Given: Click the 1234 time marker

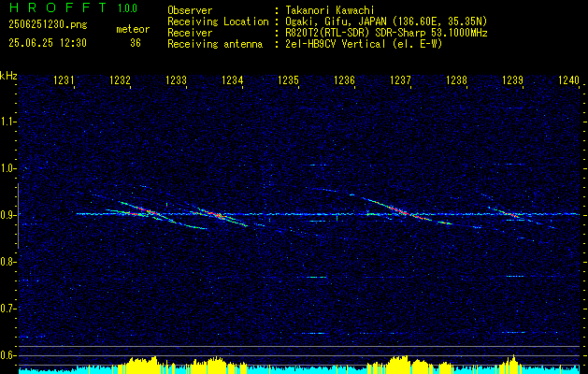Looking at the screenshot, I should pyautogui.click(x=232, y=79).
